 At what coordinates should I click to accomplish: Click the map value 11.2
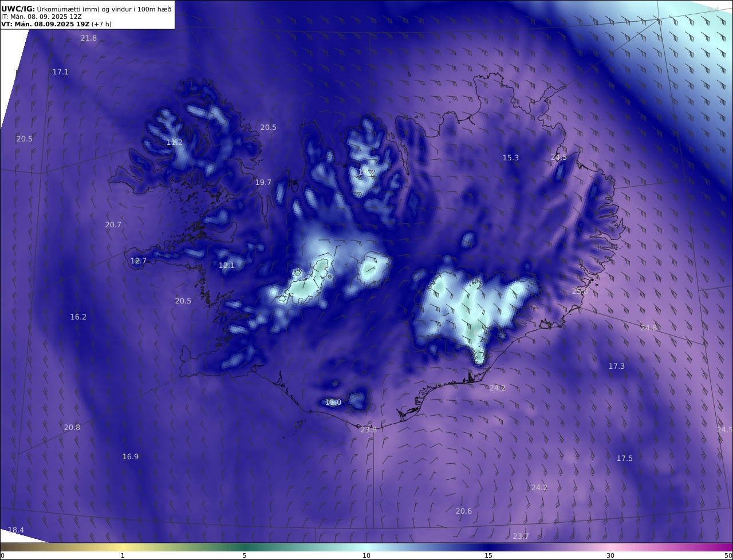tap(175, 142)
